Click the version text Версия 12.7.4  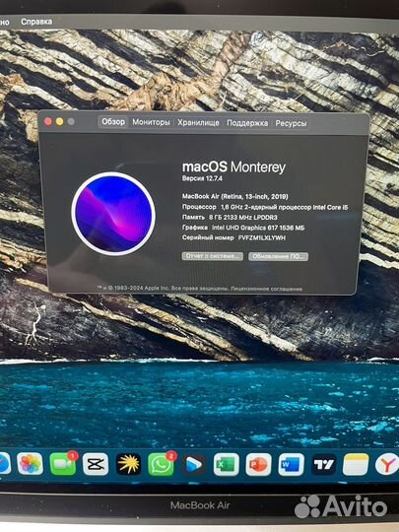point(202,178)
